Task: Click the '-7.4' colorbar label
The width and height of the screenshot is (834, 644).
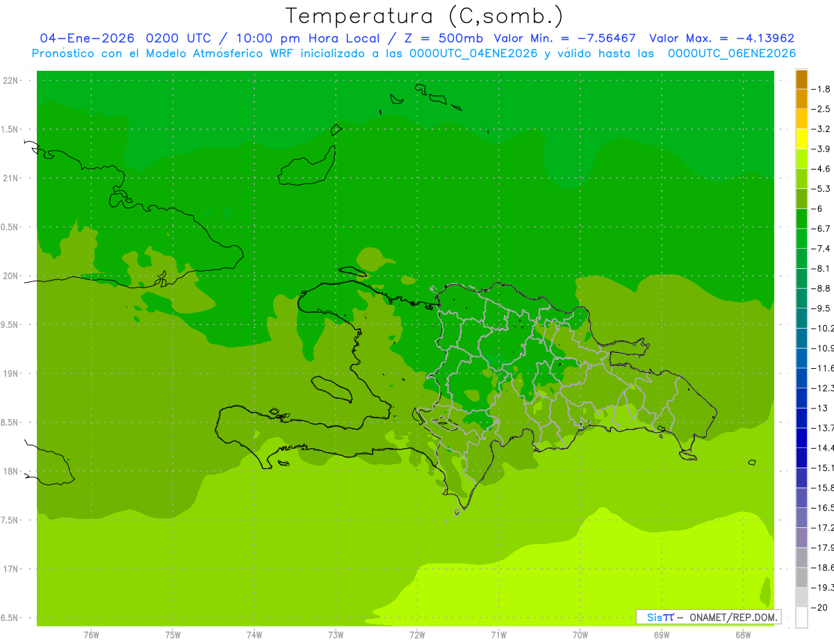Action: click(x=821, y=249)
